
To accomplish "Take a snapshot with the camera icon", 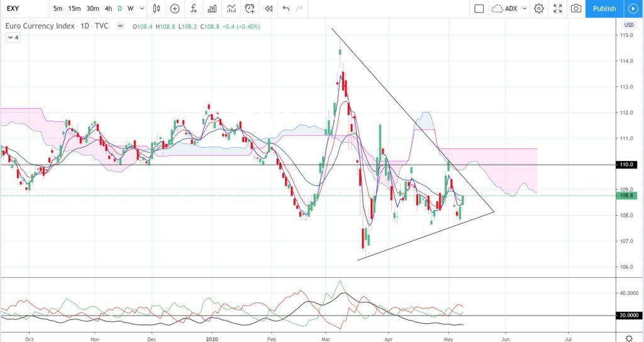I will pos(576,8).
